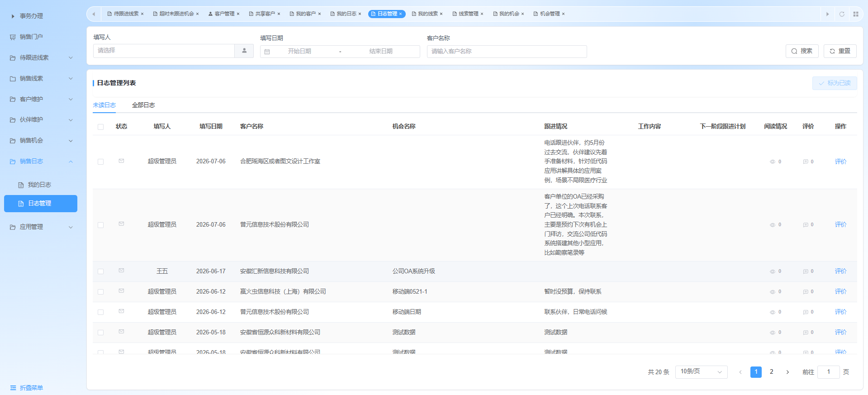The image size is (868, 395).
Task: Click the 搜索 button
Action: coord(802,51)
